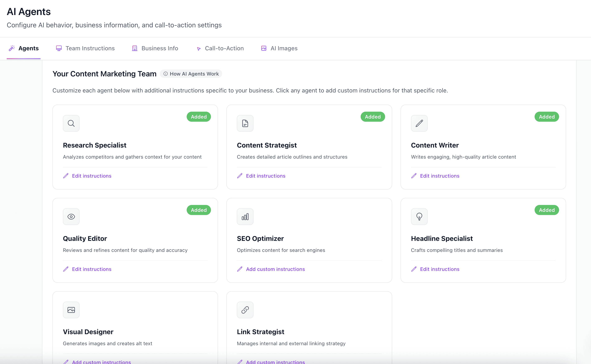Click the Content Strategist document icon
Screen dimensions: 591x364
point(245,123)
